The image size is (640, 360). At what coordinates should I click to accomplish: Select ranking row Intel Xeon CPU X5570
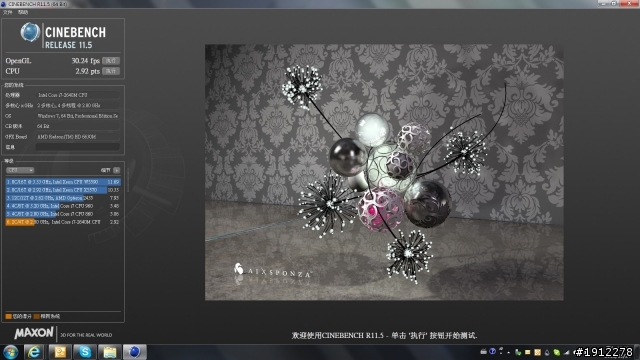[x=63, y=190]
